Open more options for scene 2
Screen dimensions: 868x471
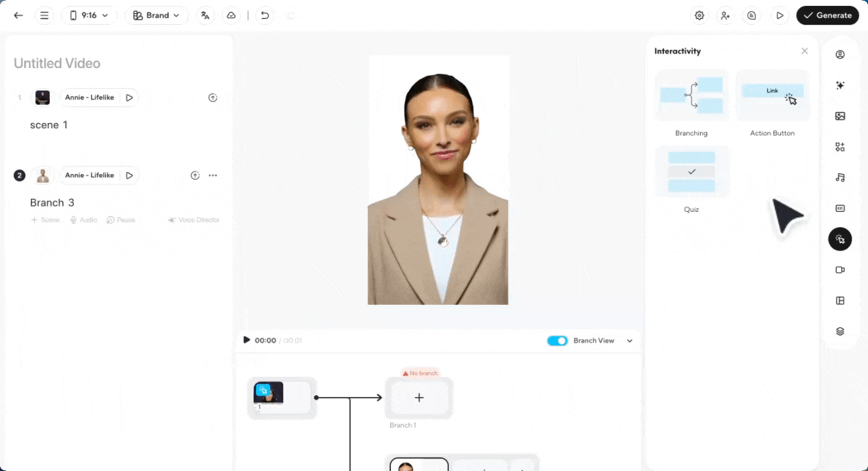tap(212, 175)
